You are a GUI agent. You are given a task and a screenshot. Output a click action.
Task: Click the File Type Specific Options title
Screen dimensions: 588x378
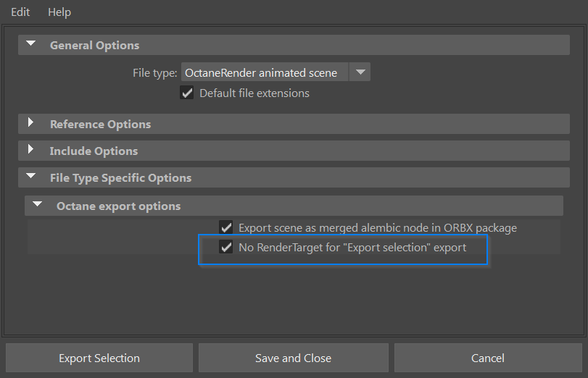[x=120, y=177]
